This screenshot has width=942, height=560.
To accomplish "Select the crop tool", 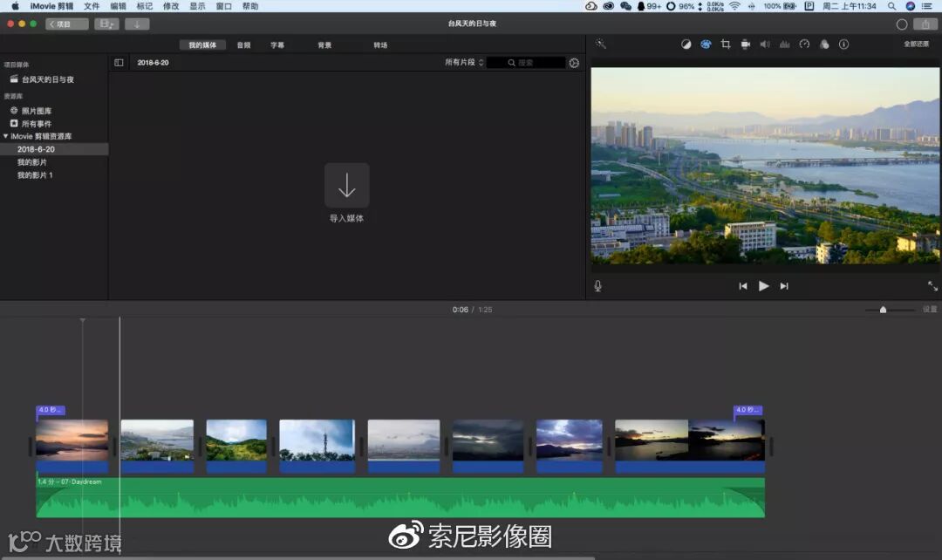I will [x=725, y=44].
